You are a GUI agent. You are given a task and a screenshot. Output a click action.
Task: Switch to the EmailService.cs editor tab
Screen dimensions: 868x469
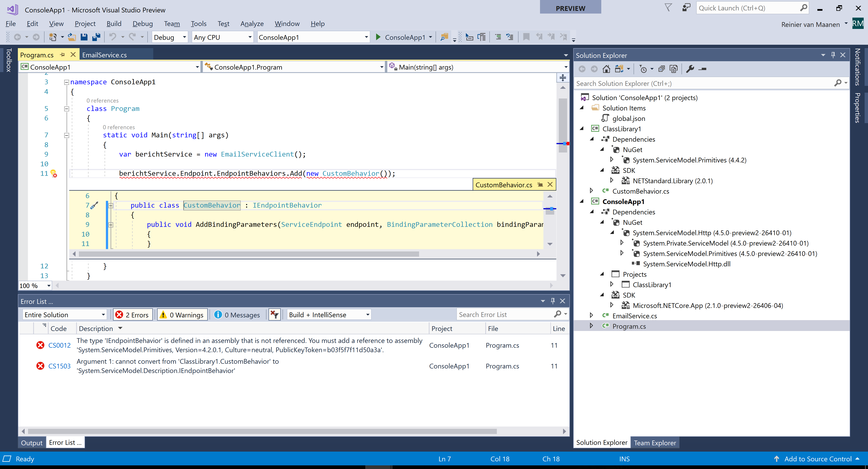tap(105, 54)
